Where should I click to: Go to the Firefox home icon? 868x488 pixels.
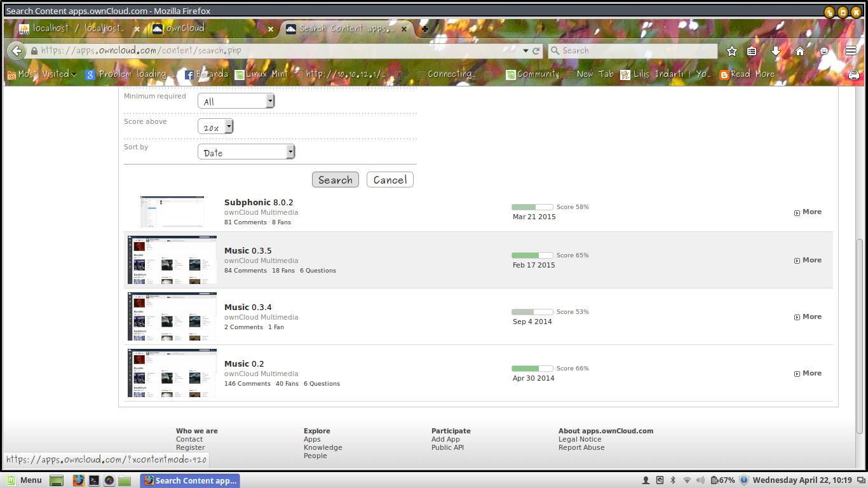(800, 51)
